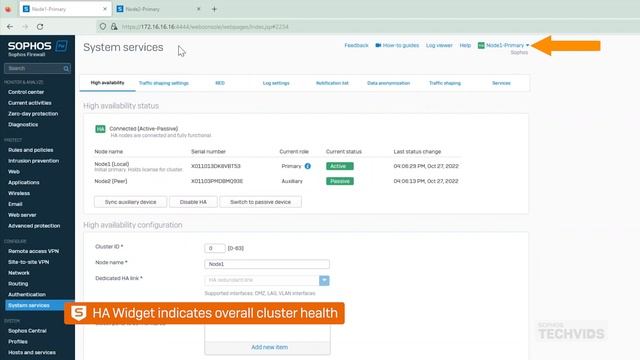Click the browser back arrow
This screenshot has height=360, width=640.
pos(10,27)
